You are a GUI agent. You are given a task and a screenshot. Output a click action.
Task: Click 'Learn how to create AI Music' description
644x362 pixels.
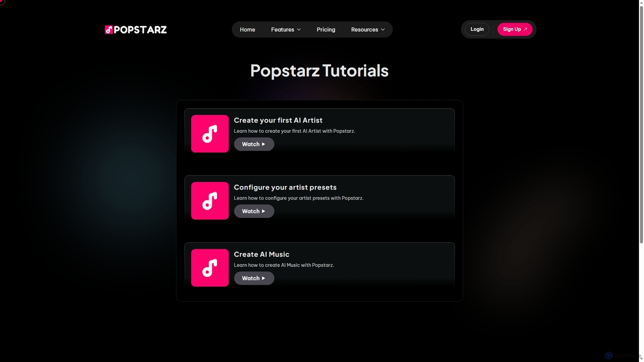(284, 265)
